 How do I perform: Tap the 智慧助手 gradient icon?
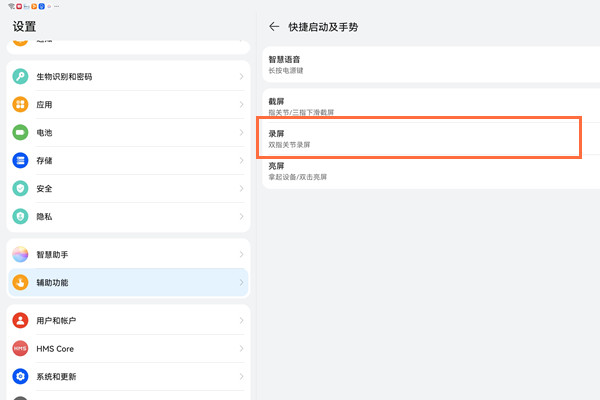pos(21,255)
